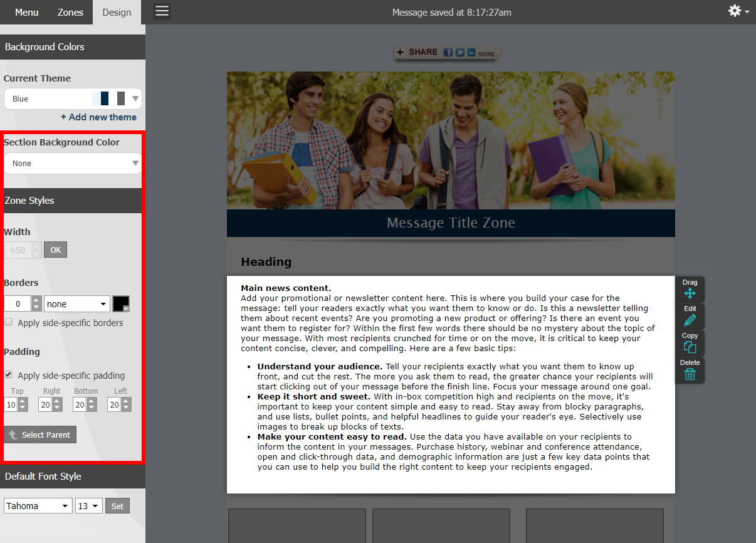Viewport: 756px width, 543px height.
Task: Adjust the border width stepper arrows
Action: pos(36,304)
